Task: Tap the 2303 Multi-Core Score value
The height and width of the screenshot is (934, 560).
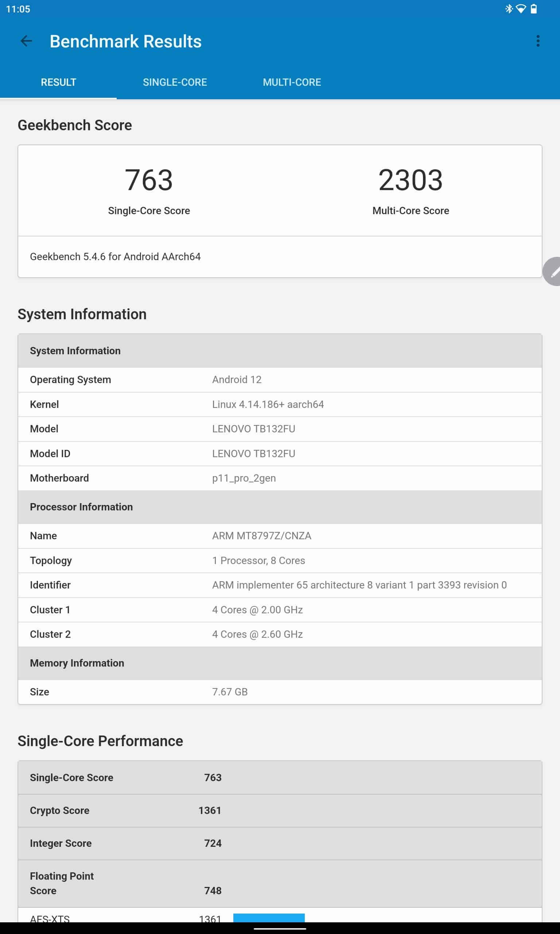Action: [410, 180]
